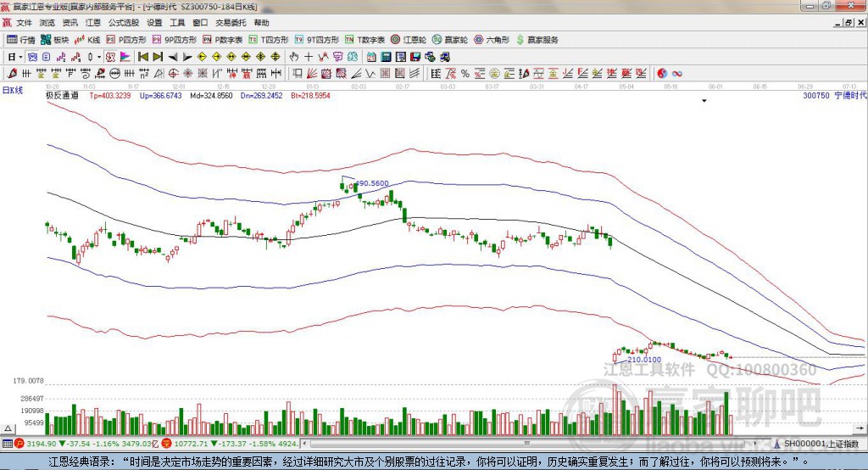
Task: Jump to last bar icon
Action: (158, 57)
